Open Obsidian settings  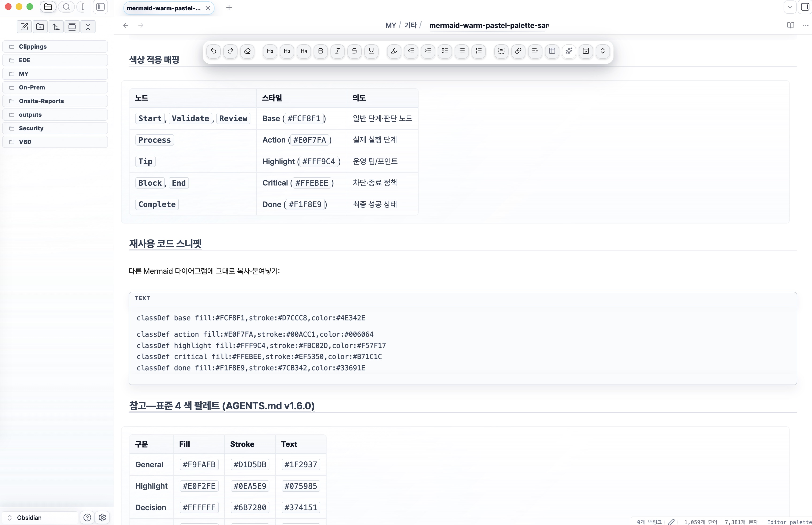coord(102,517)
